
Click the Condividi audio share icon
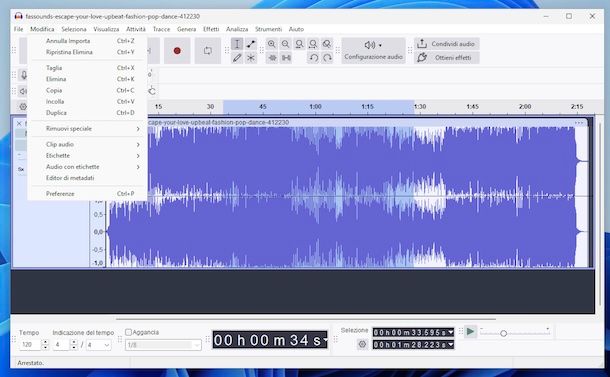tap(422, 44)
